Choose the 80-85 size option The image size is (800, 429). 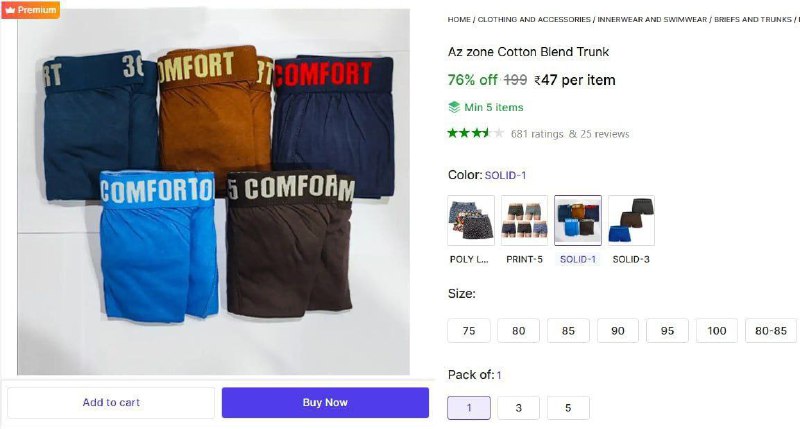coord(771,330)
